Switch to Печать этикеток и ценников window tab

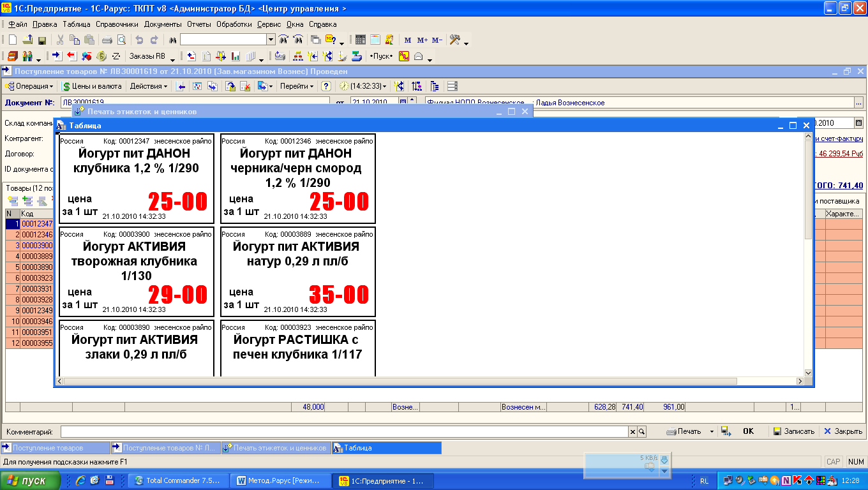point(276,448)
